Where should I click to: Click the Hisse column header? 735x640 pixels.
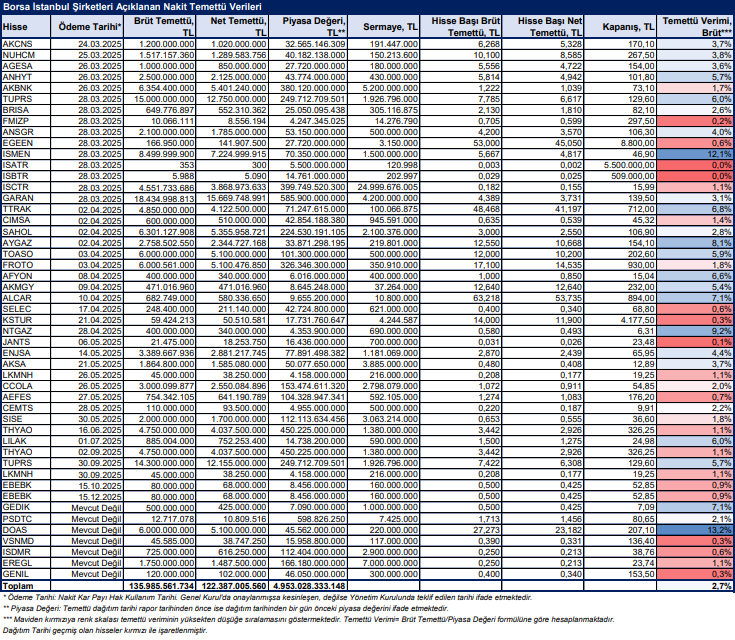tap(26, 27)
